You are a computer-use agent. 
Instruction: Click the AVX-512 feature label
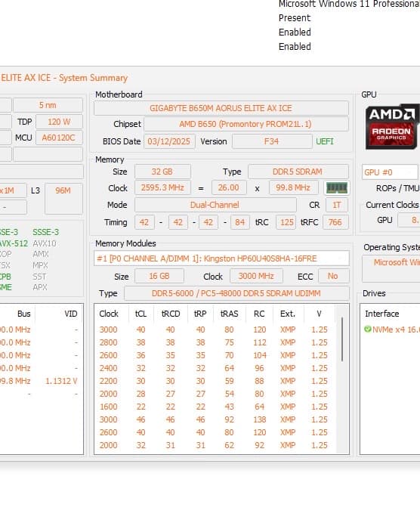(14, 243)
